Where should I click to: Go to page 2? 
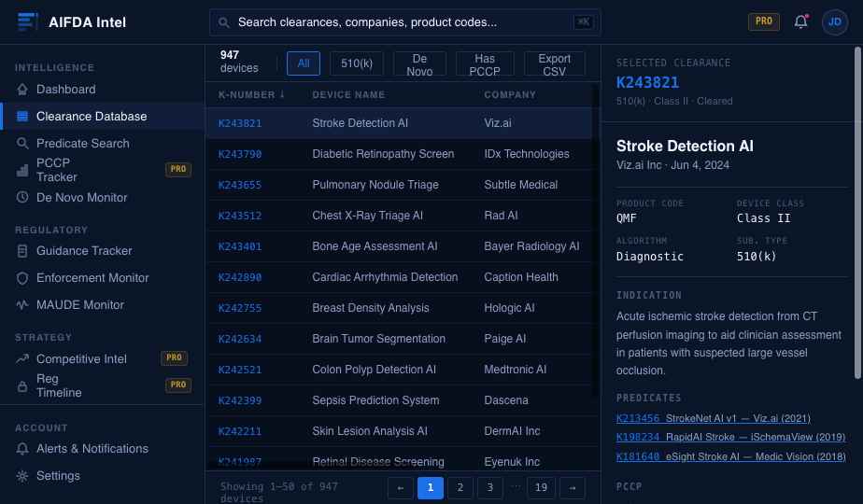[460, 487]
